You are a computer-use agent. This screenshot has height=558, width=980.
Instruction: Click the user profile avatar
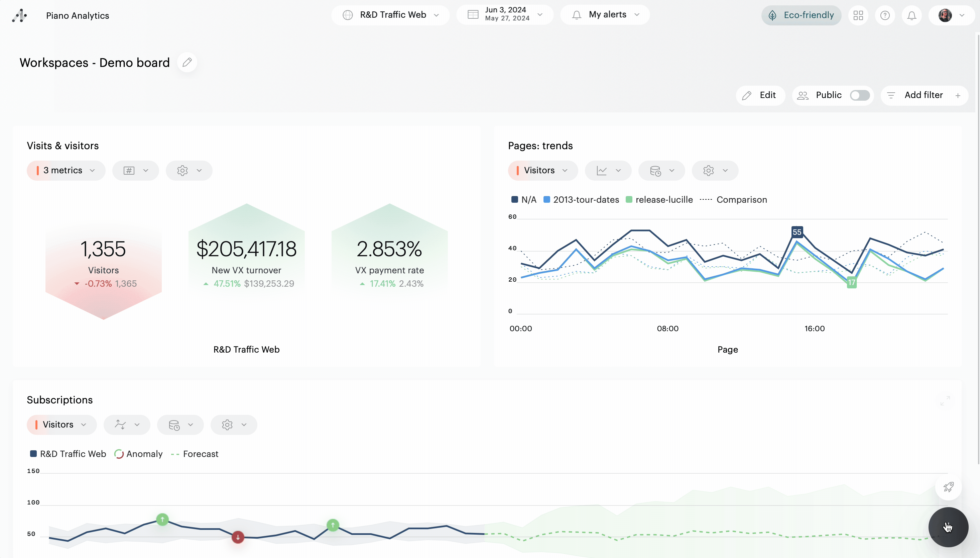pyautogui.click(x=945, y=15)
